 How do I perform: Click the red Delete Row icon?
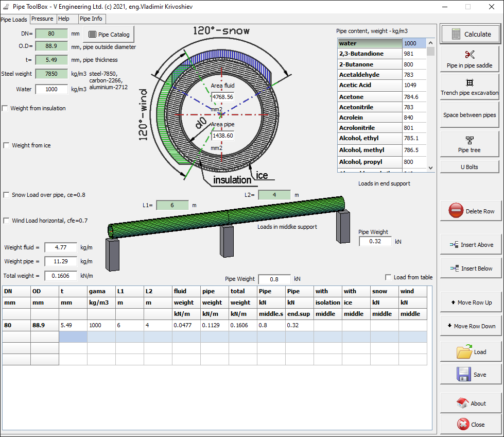[x=456, y=211]
